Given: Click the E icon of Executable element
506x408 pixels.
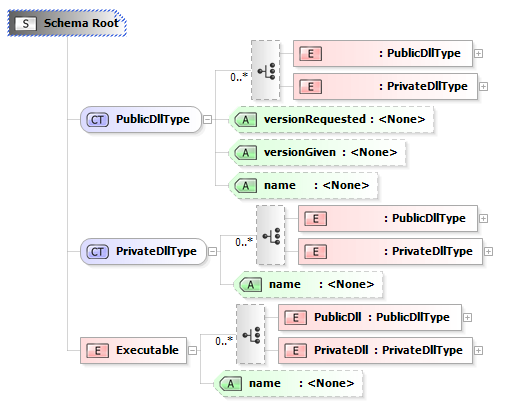Looking at the screenshot, I should [97, 351].
